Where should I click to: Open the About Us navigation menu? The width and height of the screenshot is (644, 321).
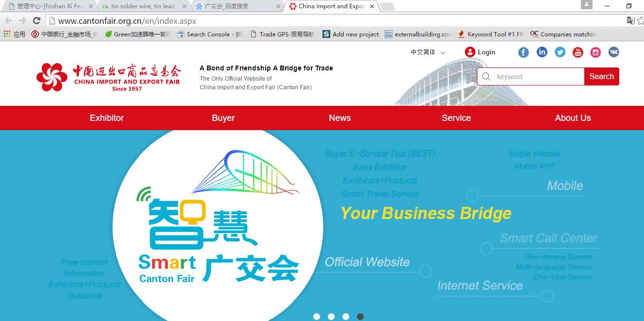(573, 118)
